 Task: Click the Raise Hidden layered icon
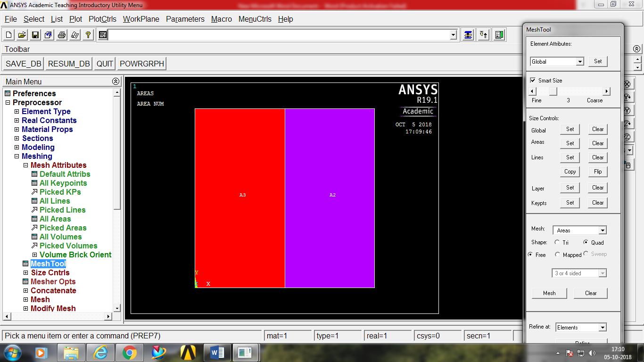coord(468,35)
